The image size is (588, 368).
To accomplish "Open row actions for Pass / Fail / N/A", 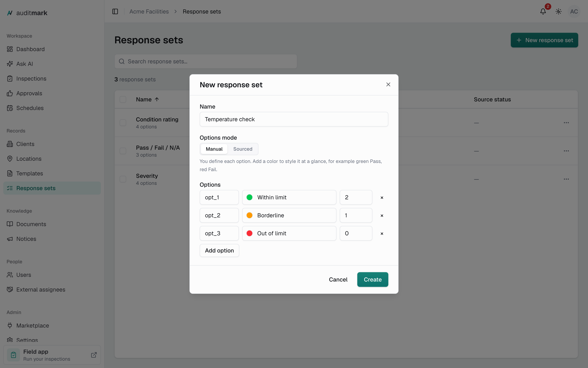I will (566, 151).
